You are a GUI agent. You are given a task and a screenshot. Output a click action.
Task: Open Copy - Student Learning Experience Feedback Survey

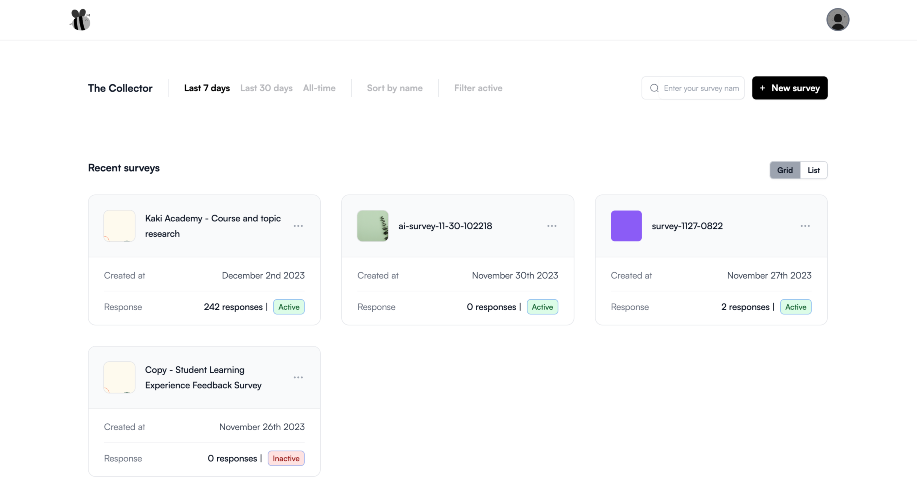(x=204, y=377)
